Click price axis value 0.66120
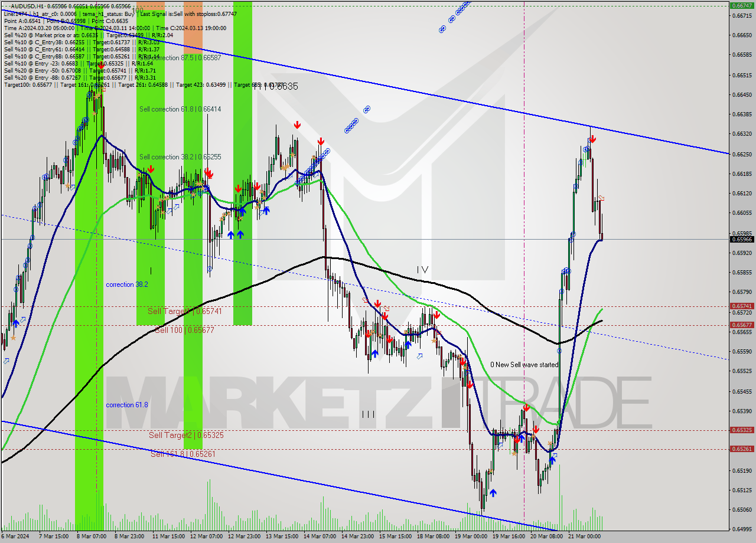The image size is (756, 543). [x=742, y=193]
